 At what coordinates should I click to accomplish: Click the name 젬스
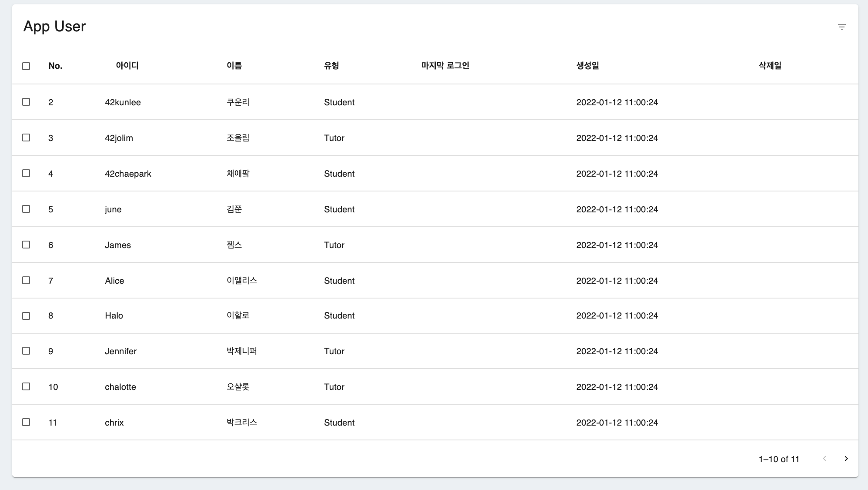point(234,245)
